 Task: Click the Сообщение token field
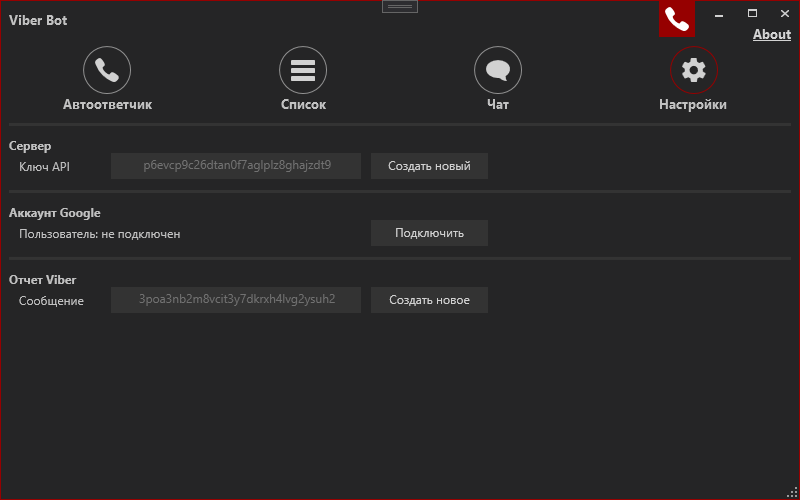pos(236,300)
